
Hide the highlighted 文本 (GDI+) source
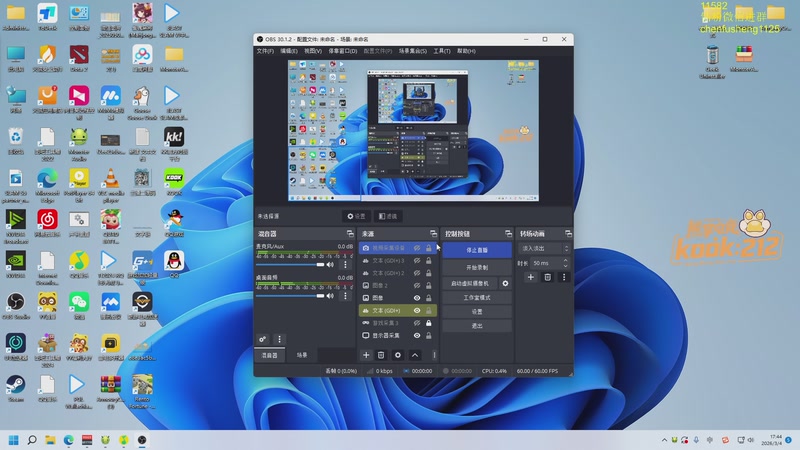tap(417, 310)
